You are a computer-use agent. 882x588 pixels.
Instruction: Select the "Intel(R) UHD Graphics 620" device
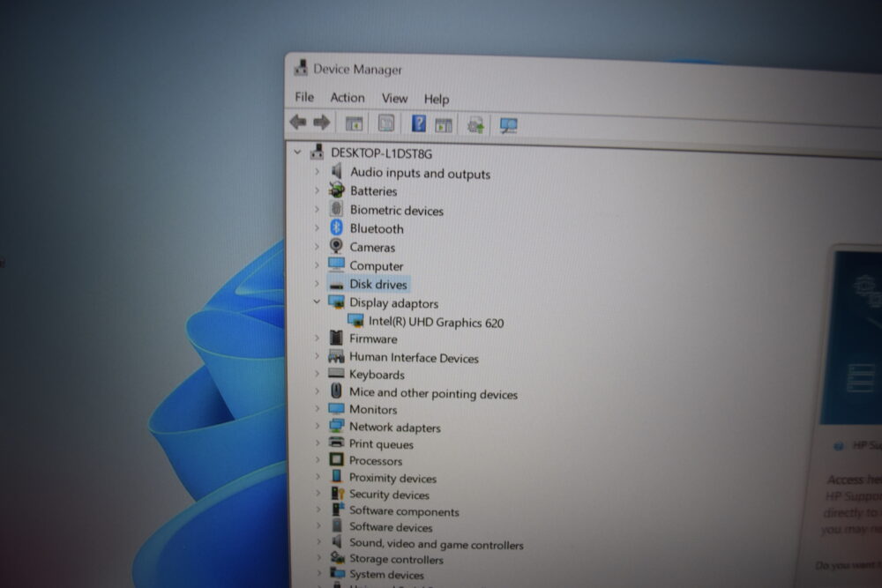coord(436,322)
